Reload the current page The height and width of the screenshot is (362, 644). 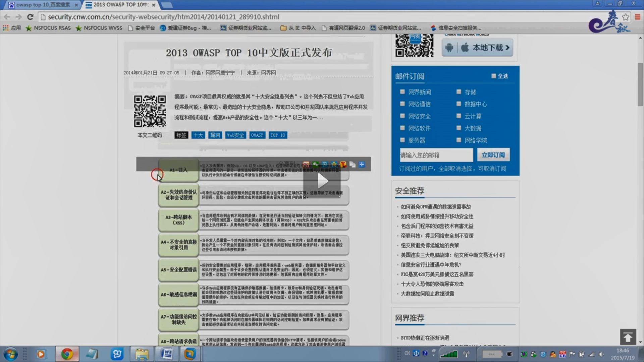click(x=30, y=17)
